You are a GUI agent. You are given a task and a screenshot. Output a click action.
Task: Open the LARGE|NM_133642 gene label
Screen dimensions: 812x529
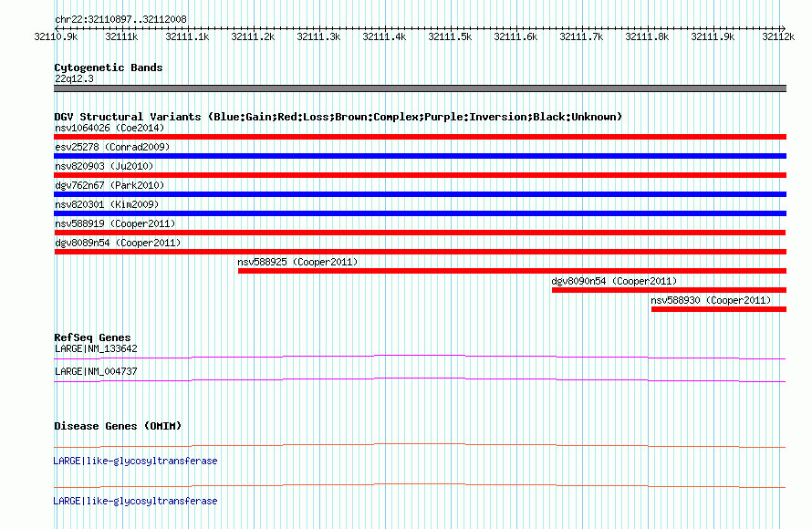(96, 349)
